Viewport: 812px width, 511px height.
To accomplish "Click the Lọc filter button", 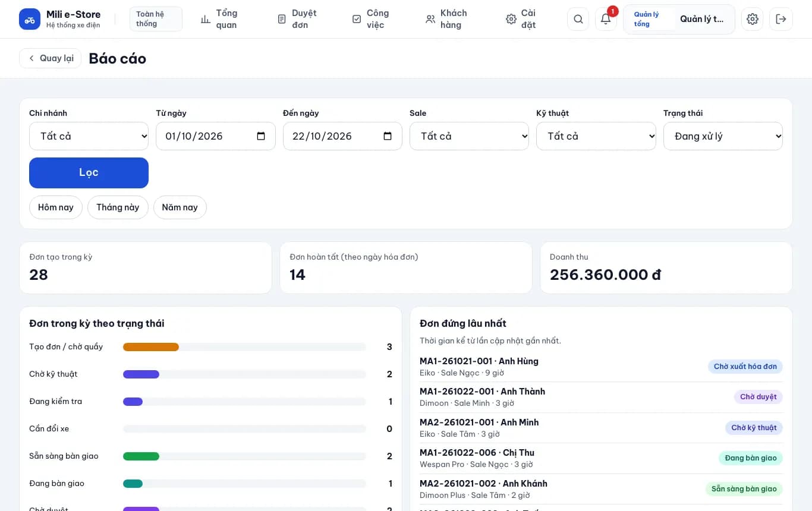I will [x=89, y=173].
